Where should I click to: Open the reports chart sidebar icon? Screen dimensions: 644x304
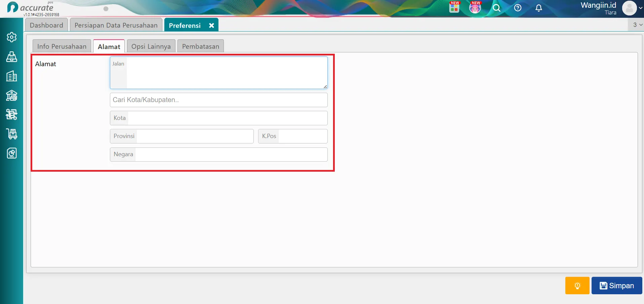click(12, 154)
